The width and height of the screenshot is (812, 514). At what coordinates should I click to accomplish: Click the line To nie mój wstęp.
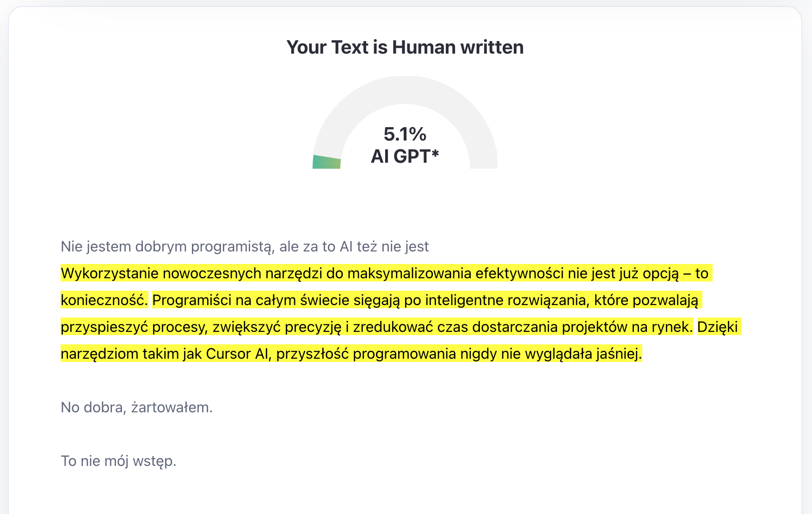[118, 461]
